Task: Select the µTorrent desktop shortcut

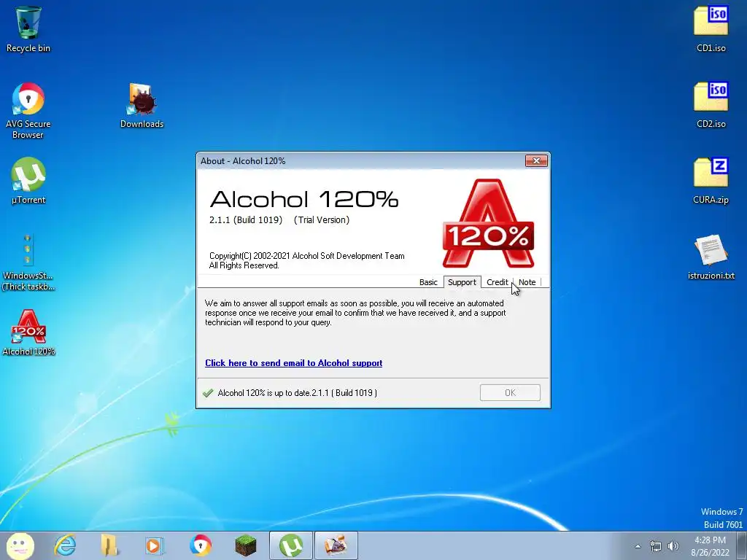Action: pyautogui.click(x=28, y=182)
